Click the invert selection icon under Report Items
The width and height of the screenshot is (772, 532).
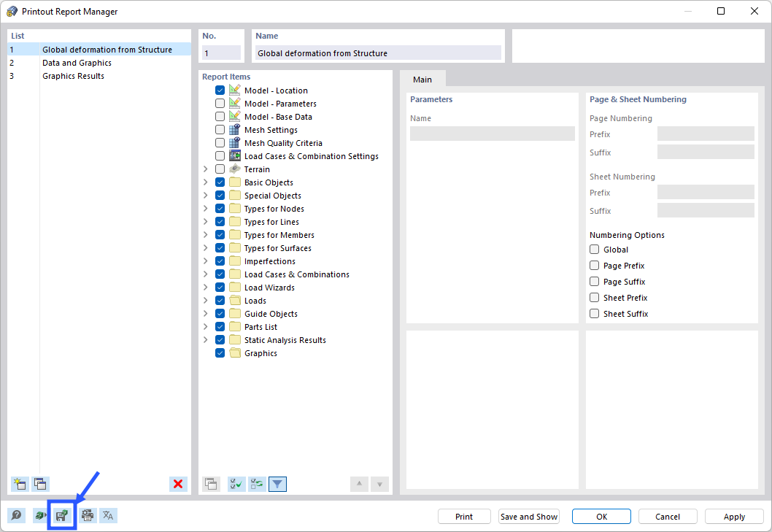[x=257, y=483]
